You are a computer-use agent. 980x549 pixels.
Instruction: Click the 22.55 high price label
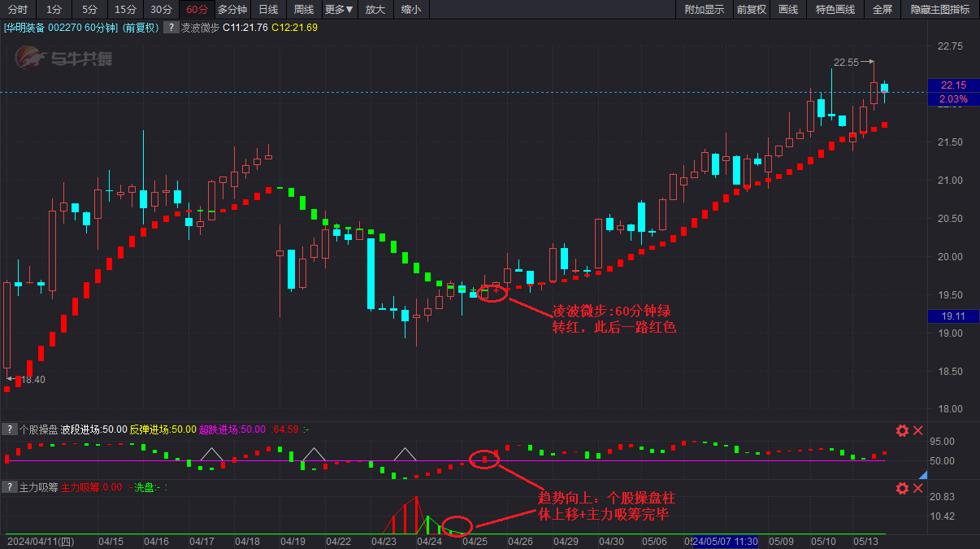(x=846, y=63)
